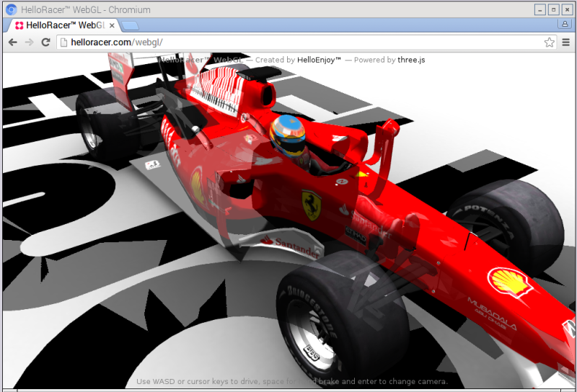Click the tab's HelloRacer favicon
This screenshot has width=577, height=392.
tap(19, 25)
